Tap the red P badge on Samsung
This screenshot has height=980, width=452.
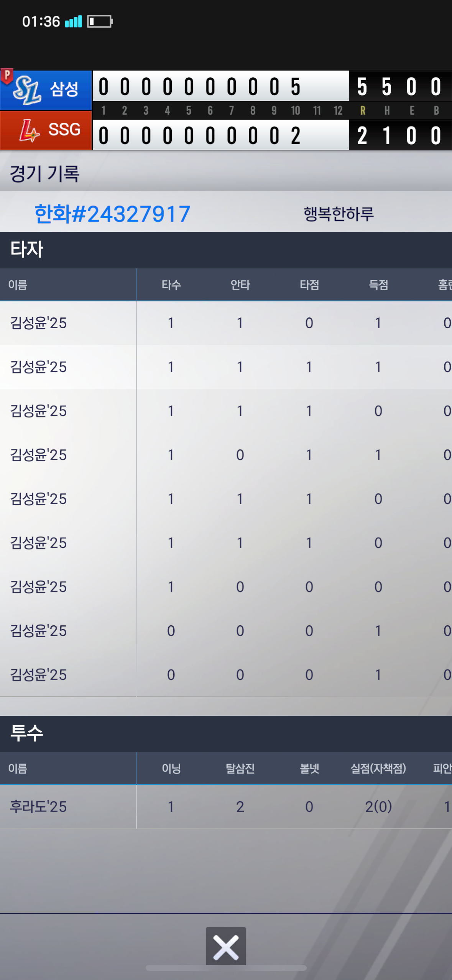7,76
